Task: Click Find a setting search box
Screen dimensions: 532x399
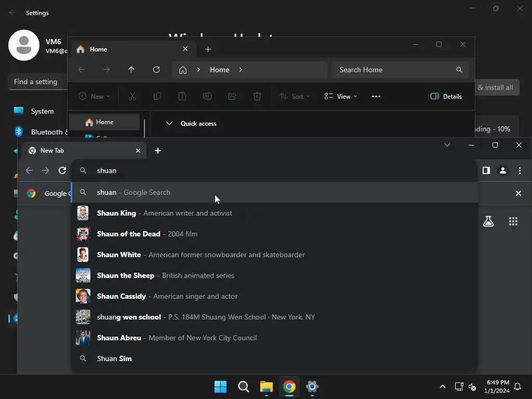Action: click(37, 82)
